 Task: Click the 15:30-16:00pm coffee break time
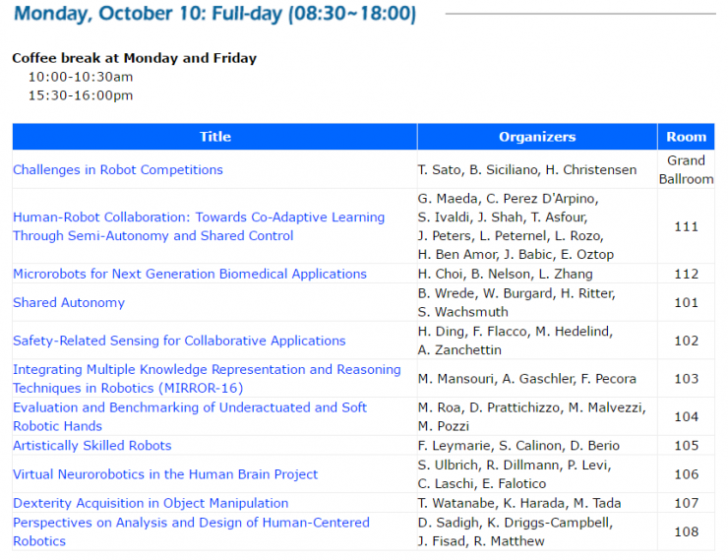81,95
